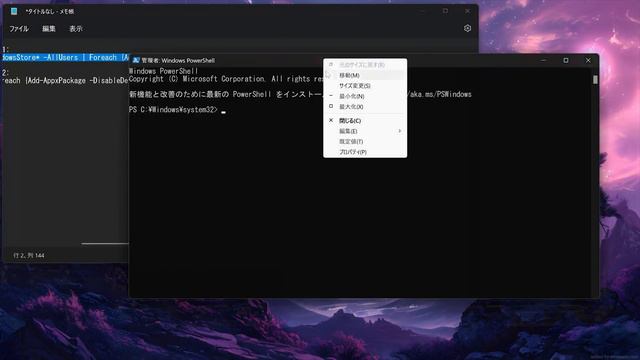Select 最小化(N) from the system menu
This screenshot has height=360, width=640.
365,96
